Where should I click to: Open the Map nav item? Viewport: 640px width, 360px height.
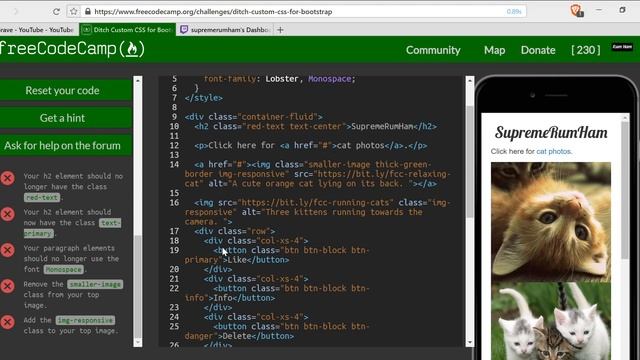[495, 50]
